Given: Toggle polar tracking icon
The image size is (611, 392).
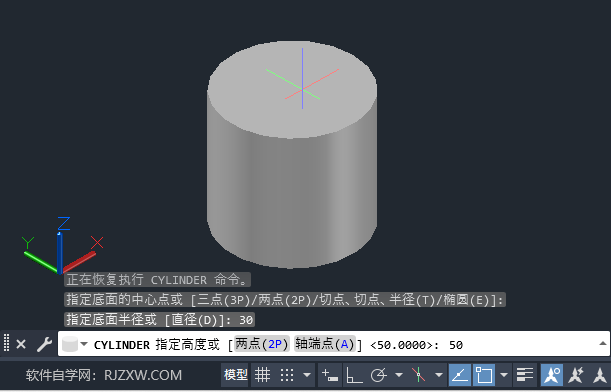Looking at the screenshot, I should [378, 375].
